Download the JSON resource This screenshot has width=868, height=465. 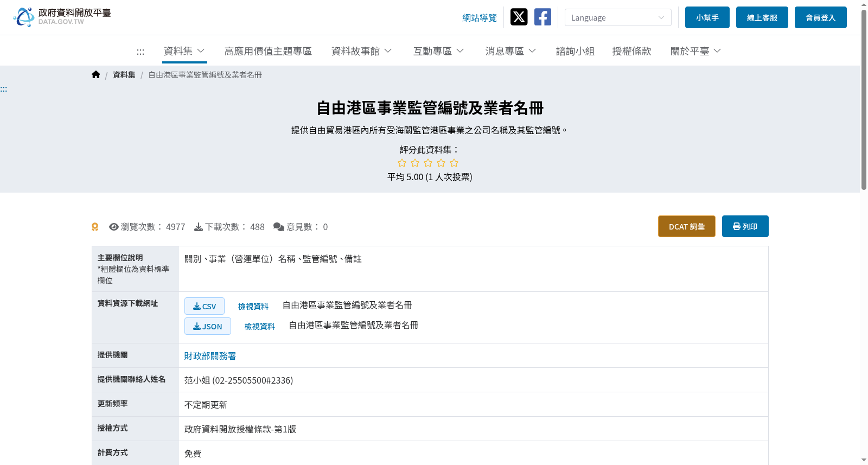(x=208, y=326)
